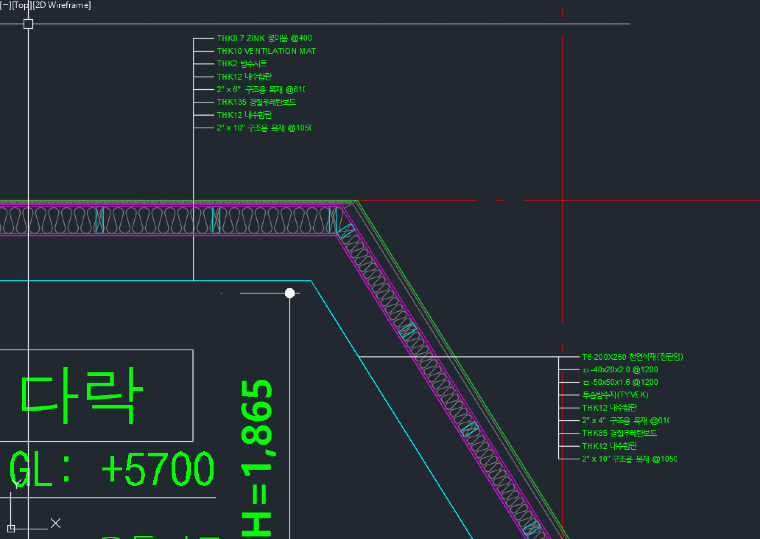Open the Top view controls dropdown
Viewport: 760px width, 539px height.
click(21, 5)
